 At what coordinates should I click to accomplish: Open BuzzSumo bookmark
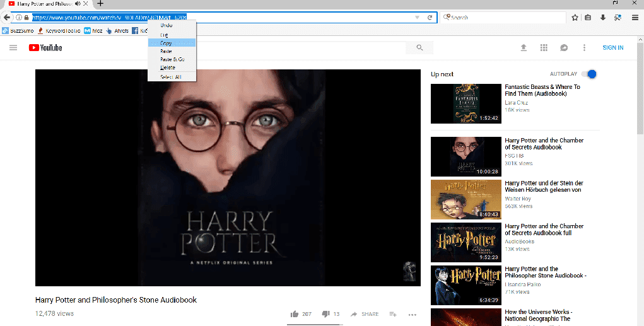(x=17, y=31)
